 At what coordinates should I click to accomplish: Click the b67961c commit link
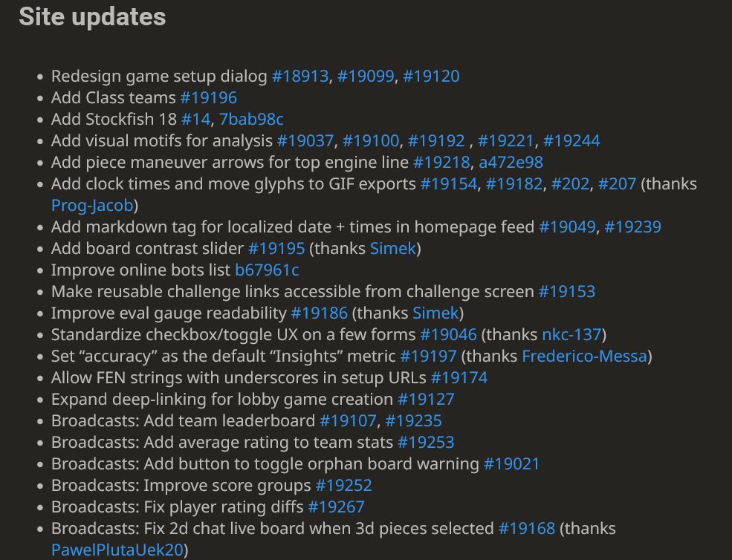click(267, 270)
